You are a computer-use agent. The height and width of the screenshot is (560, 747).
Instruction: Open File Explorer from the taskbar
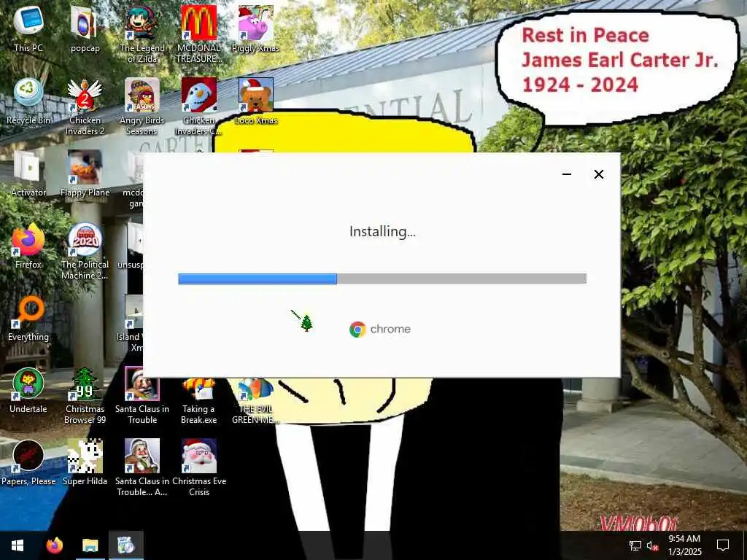click(x=90, y=545)
